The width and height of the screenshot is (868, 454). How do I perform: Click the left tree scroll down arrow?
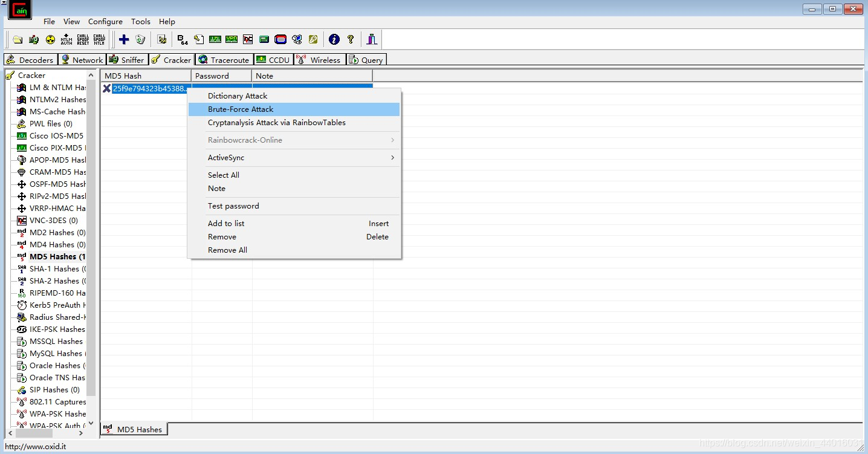pyautogui.click(x=91, y=424)
